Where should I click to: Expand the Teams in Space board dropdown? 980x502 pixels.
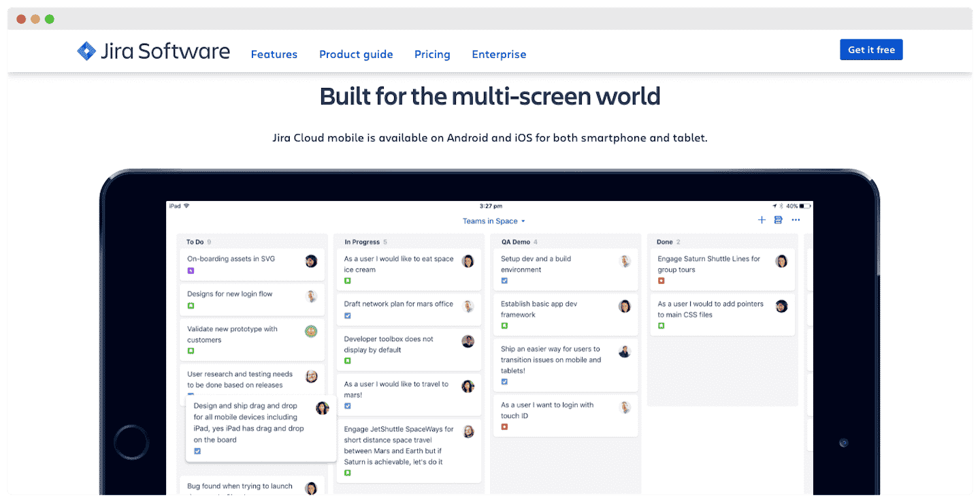[x=494, y=221]
